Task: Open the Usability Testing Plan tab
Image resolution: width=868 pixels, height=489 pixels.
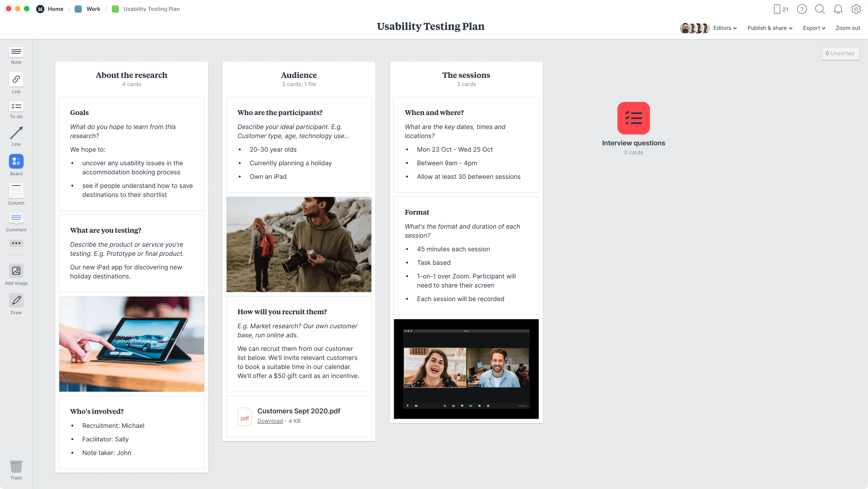Action: [x=151, y=8]
